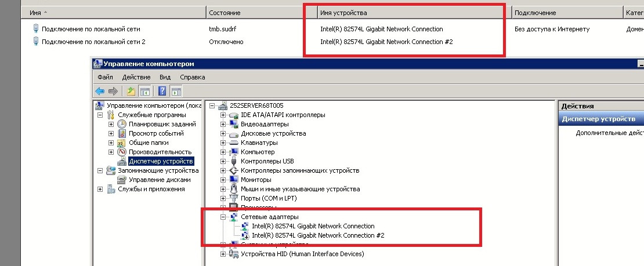The height and width of the screenshot is (266, 644).
Task: Expand Службы и приложения in the tree
Action: tap(100, 189)
